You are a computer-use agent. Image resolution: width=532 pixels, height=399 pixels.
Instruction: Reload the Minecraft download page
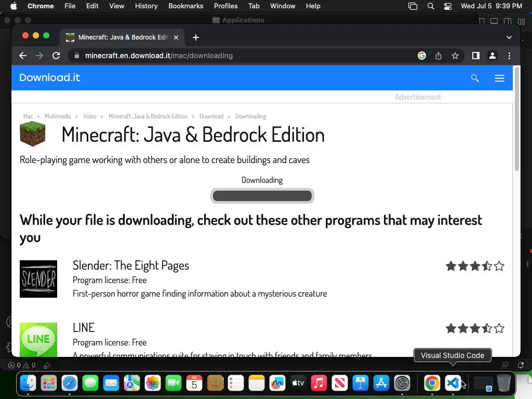pos(56,56)
